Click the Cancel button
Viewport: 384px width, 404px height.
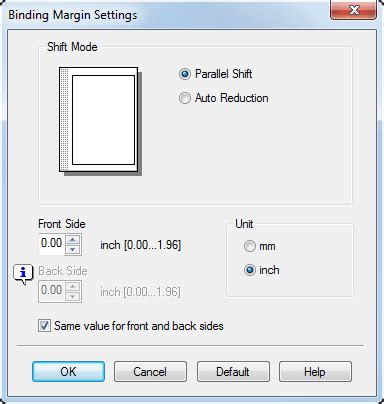tap(150, 371)
